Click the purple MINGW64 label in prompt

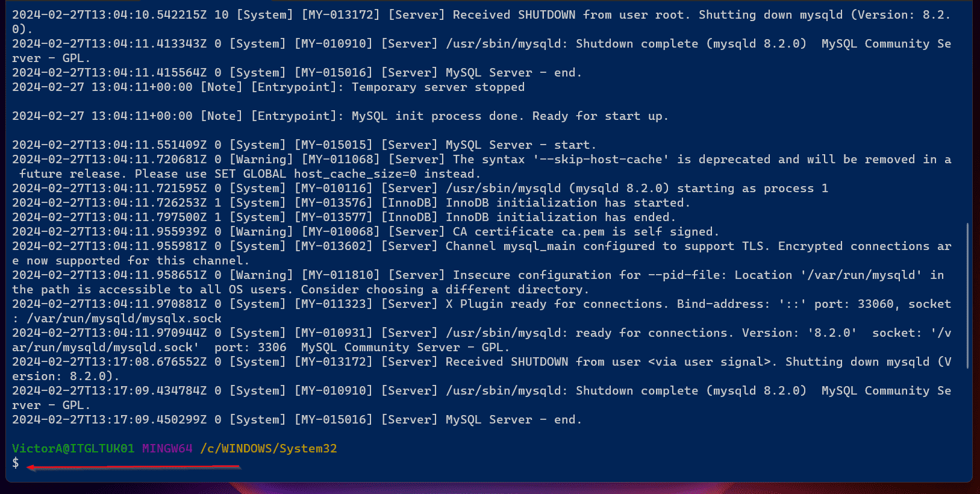pos(167,448)
